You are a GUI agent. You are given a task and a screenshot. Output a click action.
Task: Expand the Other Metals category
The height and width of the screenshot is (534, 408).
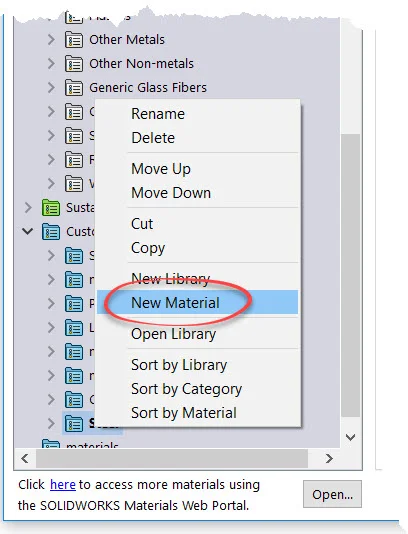[x=51, y=40]
